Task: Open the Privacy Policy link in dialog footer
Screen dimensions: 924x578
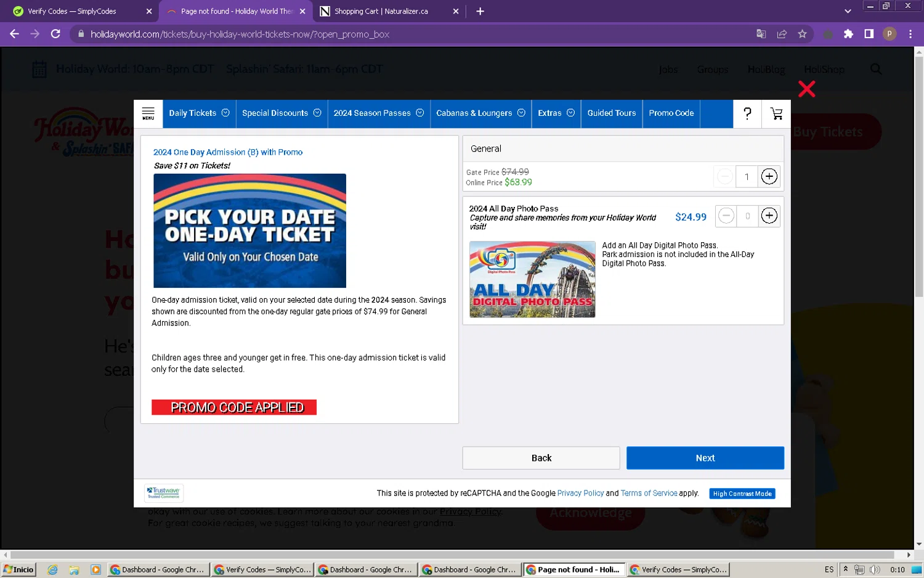Action: tap(580, 494)
